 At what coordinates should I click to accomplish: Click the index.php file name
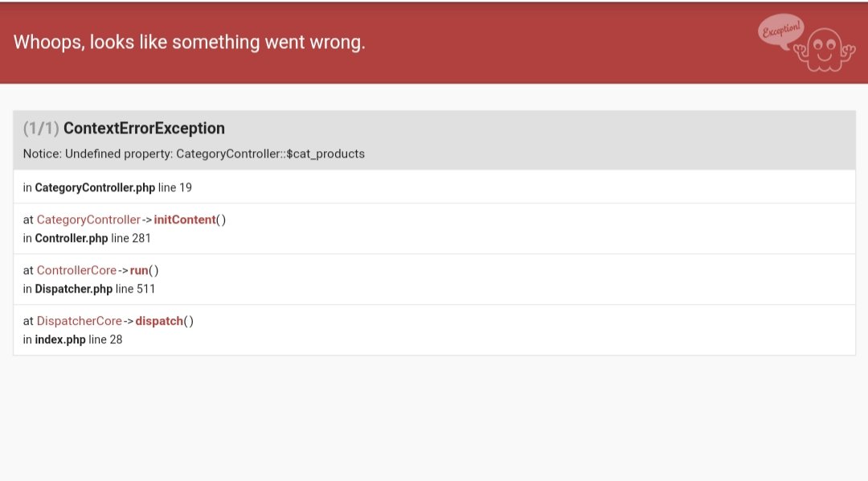[60, 339]
